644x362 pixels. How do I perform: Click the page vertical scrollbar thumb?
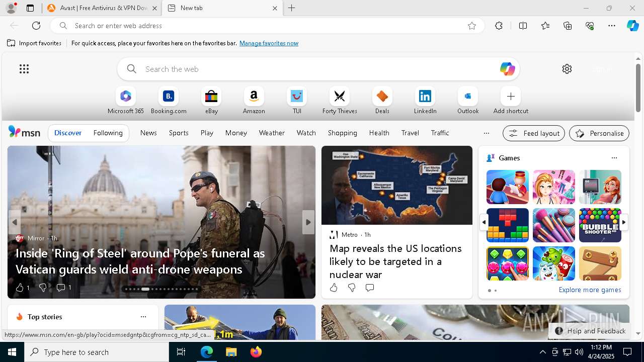638,87
